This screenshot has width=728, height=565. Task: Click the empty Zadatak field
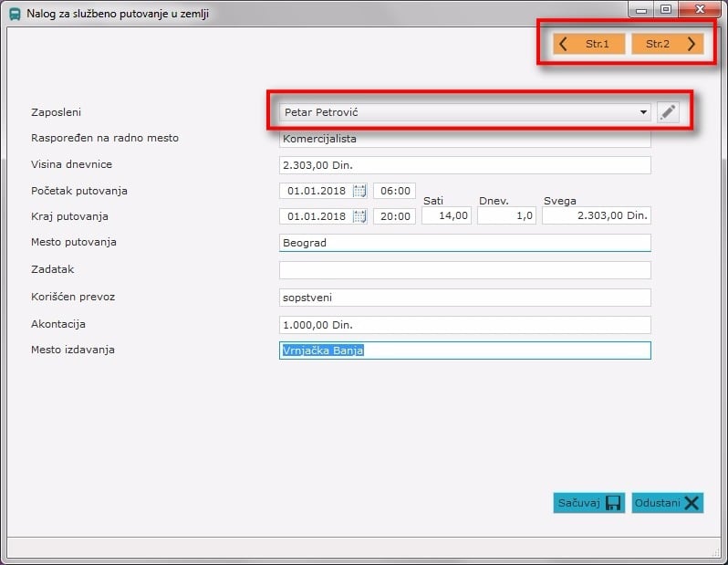tap(464, 270)
